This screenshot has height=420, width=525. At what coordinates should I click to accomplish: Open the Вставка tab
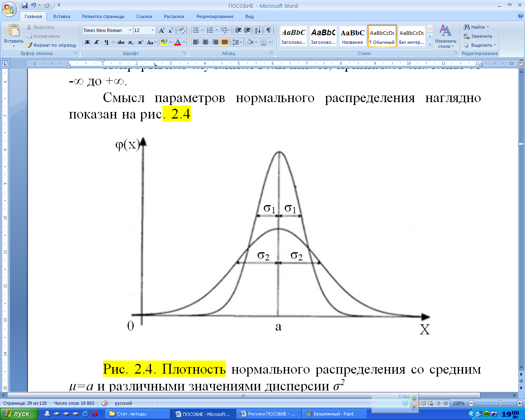[x=62, y=16]
